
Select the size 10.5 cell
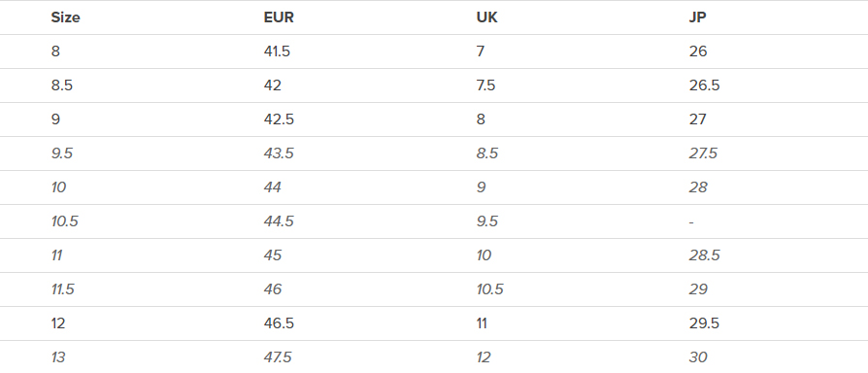[x=64, y=221]
